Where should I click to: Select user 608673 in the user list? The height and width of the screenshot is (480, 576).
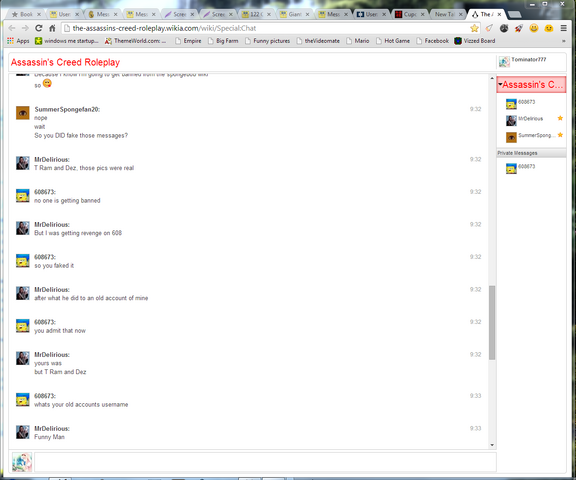point(531,104)
